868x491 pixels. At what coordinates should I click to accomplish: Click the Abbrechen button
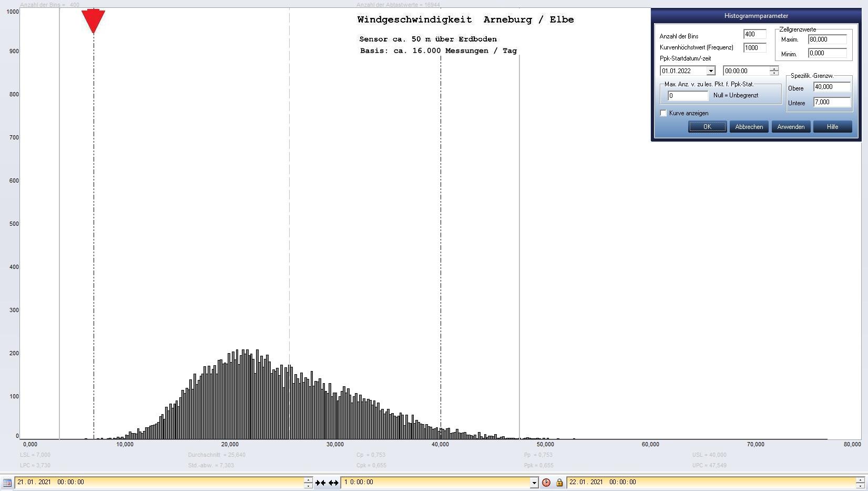pyautogui.click(x=749, y=127)
